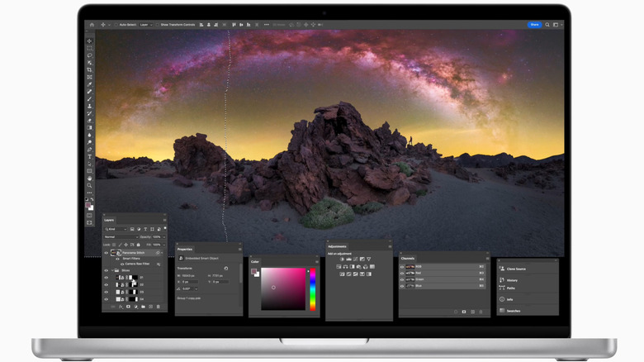Open the workspace switcher dropdown at top right

tap(556, 25)
